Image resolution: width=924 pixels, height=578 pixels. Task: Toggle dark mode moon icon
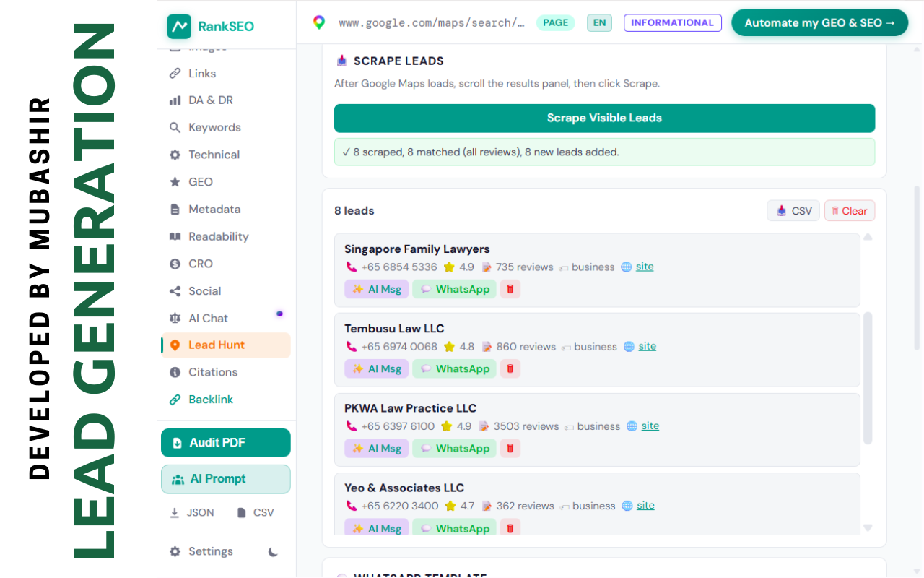[x=273, y=552]
